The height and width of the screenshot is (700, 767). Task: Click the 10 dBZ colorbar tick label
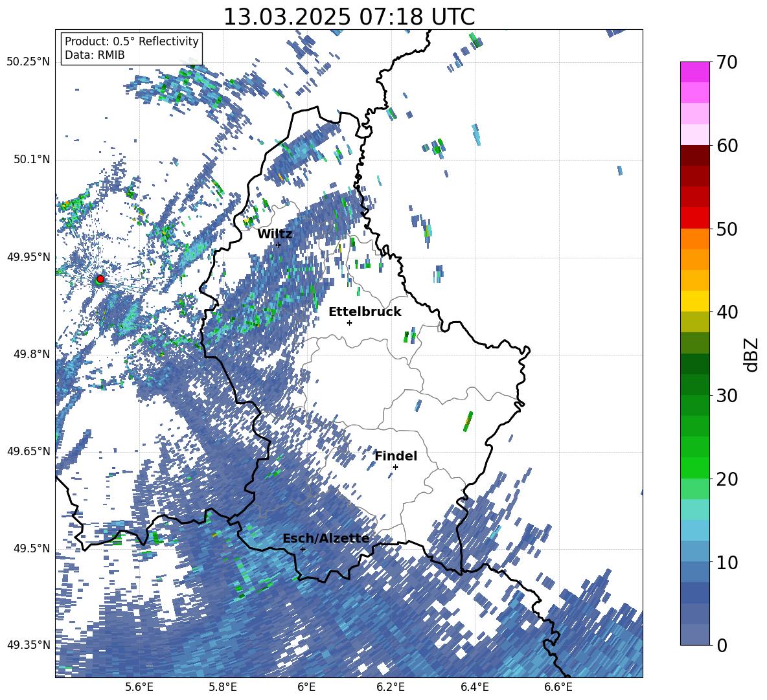727,562
